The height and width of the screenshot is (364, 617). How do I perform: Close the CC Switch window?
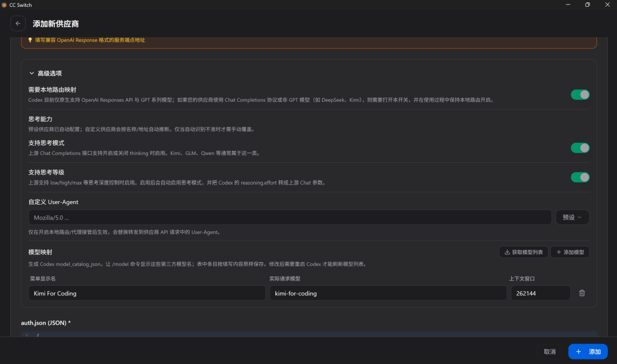pos(607,5)
